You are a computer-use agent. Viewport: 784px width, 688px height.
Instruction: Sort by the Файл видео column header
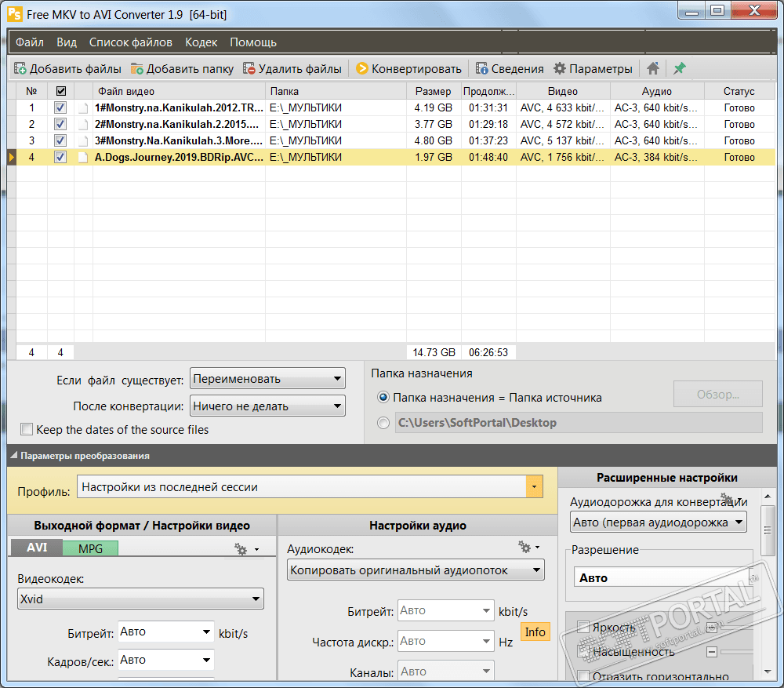pyautogui.click(x=179, y=92)
